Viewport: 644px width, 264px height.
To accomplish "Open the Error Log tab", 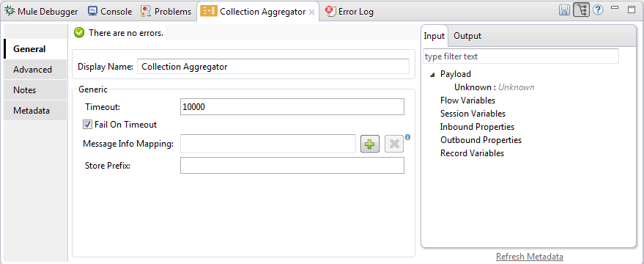I will 349,12.
